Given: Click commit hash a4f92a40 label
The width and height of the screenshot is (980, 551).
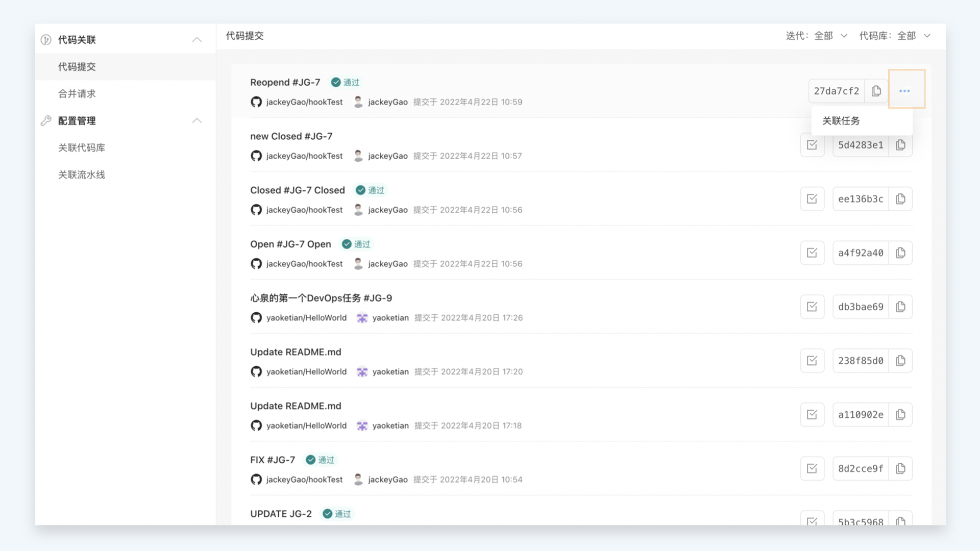Looking at the screenshot, I should (x=861, y=253).
